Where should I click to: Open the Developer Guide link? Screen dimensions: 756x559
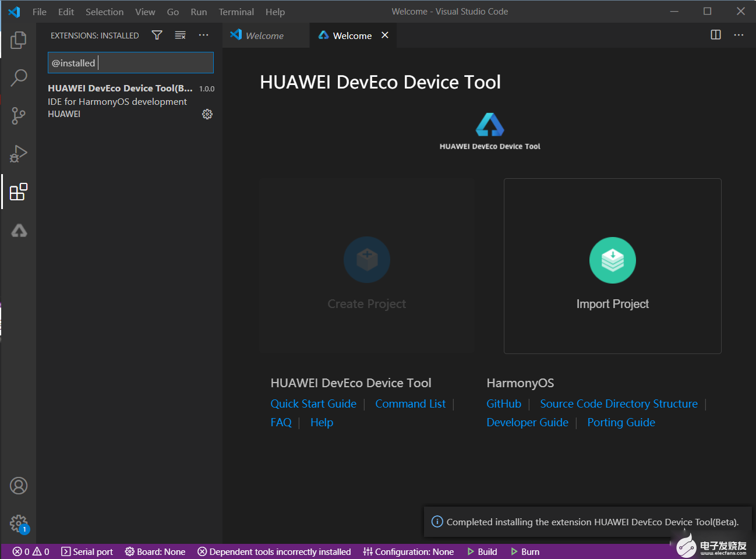(x=527, y=422)
